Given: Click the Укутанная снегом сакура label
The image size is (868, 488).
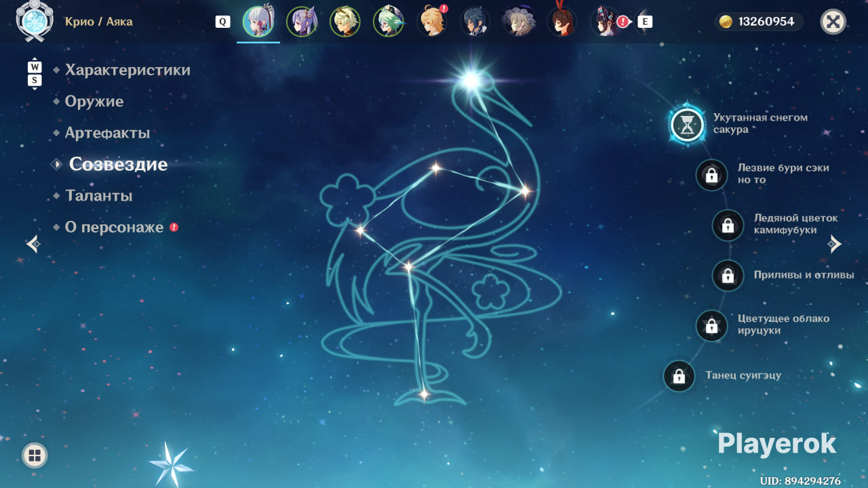Looking at the screenshot, I should pos(760,123).
